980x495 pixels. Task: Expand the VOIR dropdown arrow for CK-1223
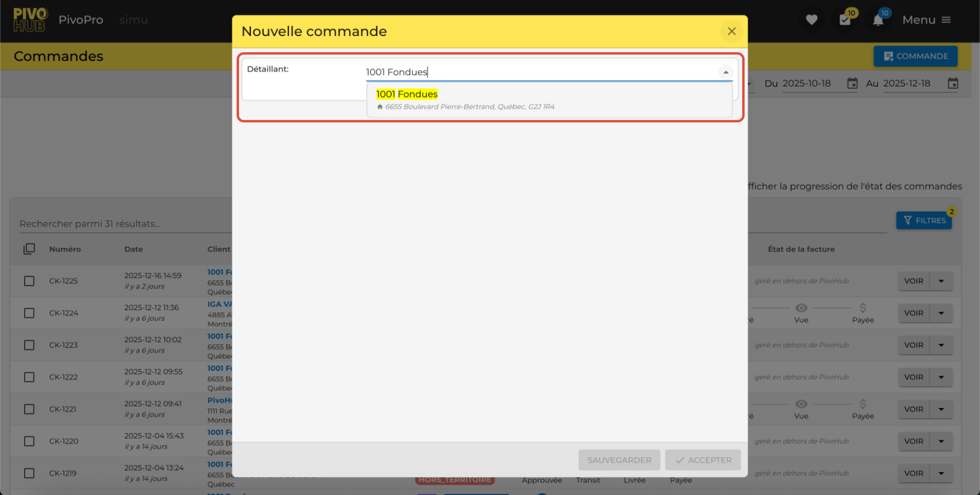942,345
